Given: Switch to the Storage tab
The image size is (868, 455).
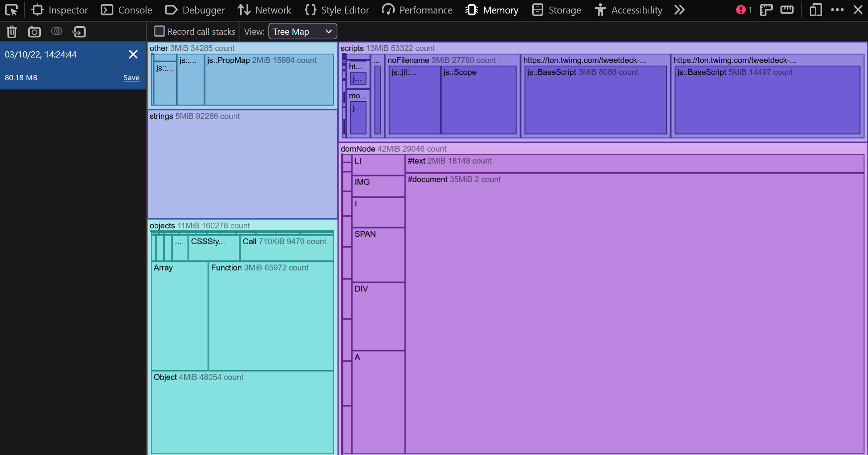Looking at the screenshot, I should click(x=556, y=10).
